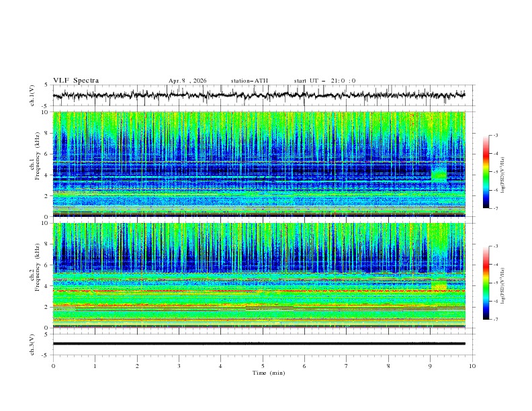Click the "station=ATH" header label

coord(249,81)
